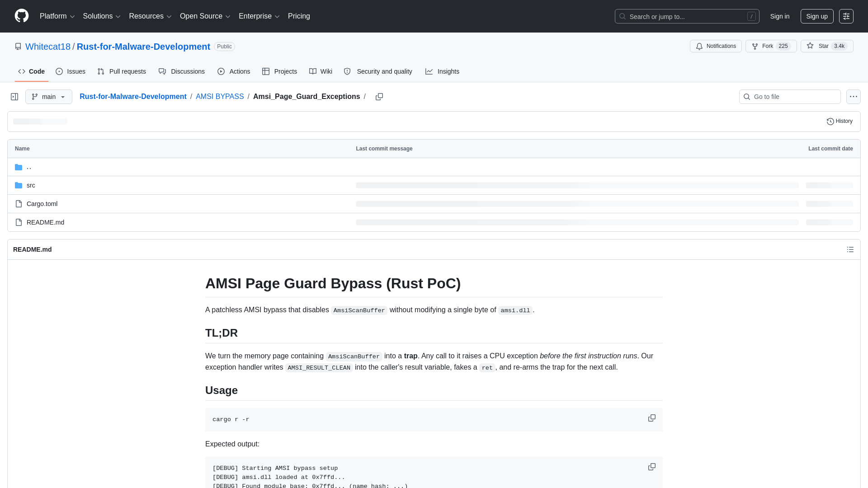Click the Usage heading

[222, 390]
